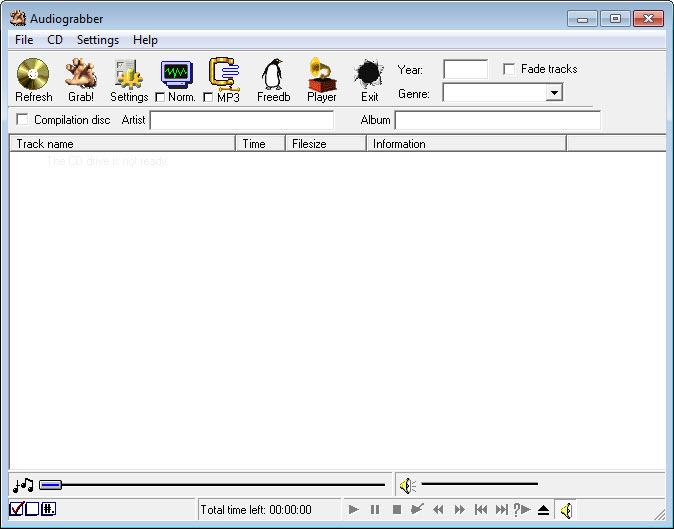Open the Help menu

[145, 40]
